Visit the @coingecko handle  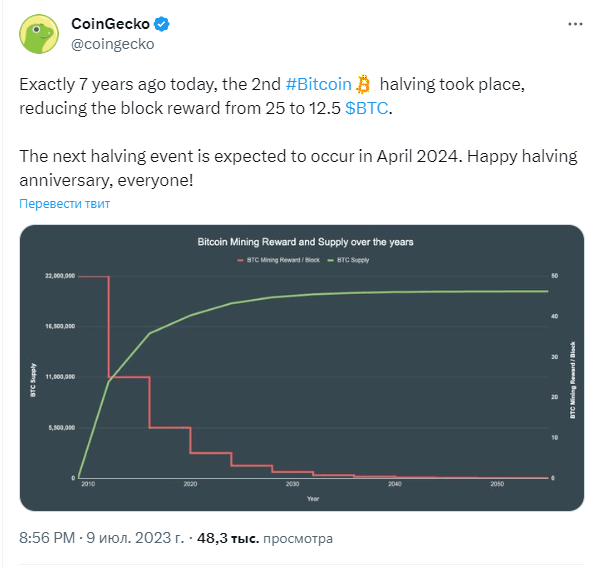tap(113, 43)
